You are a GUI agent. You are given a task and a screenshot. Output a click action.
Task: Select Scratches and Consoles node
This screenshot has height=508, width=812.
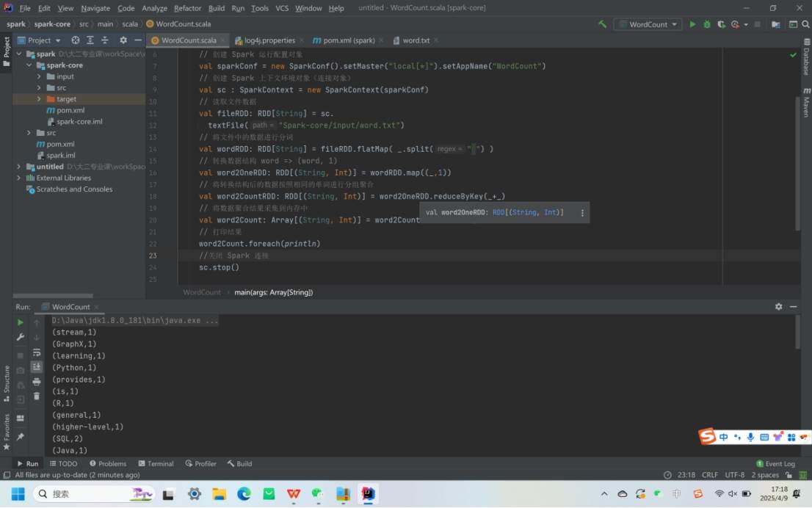click(74, 189)
